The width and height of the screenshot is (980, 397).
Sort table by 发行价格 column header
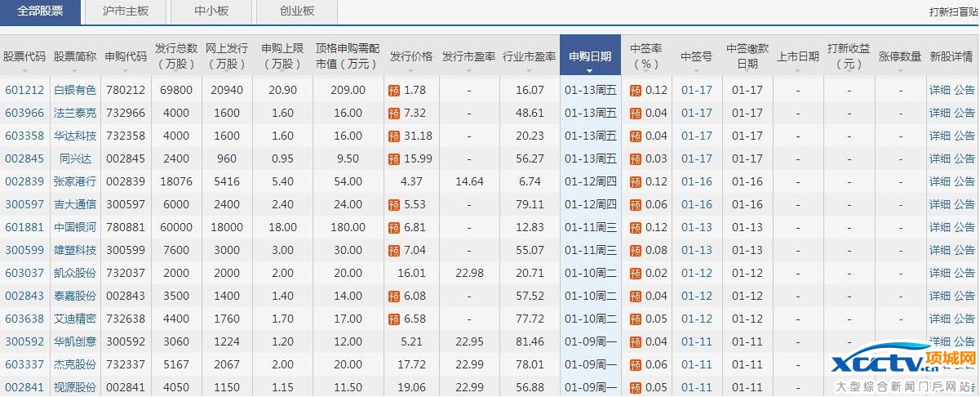click(410, 57)
